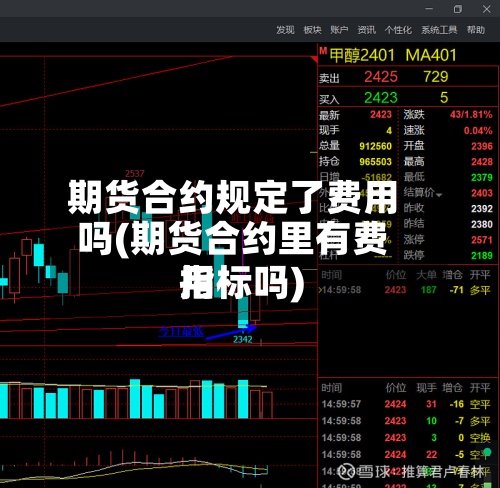Click the buy volume 5
The image size is (500, 488).
444,98
